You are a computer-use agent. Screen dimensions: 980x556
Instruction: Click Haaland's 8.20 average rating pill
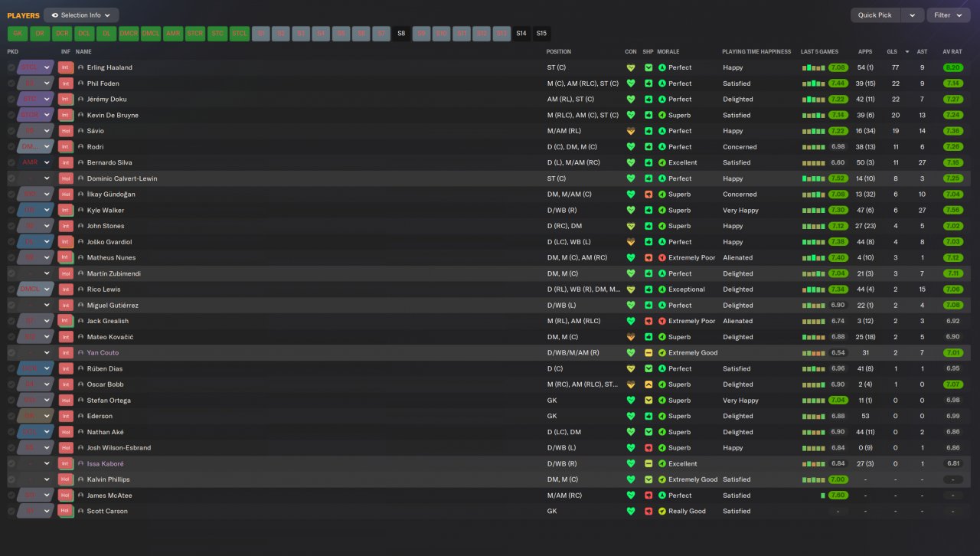tap(952, 67)
